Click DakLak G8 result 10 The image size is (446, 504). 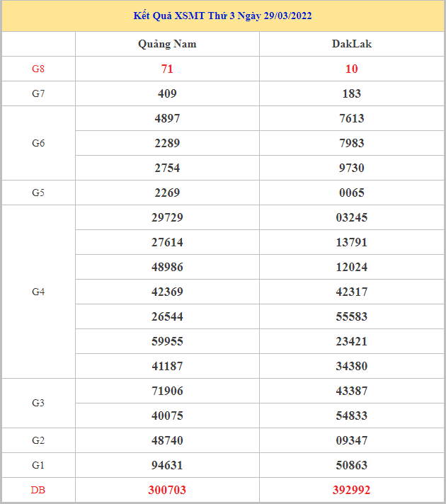coord(351,69)
